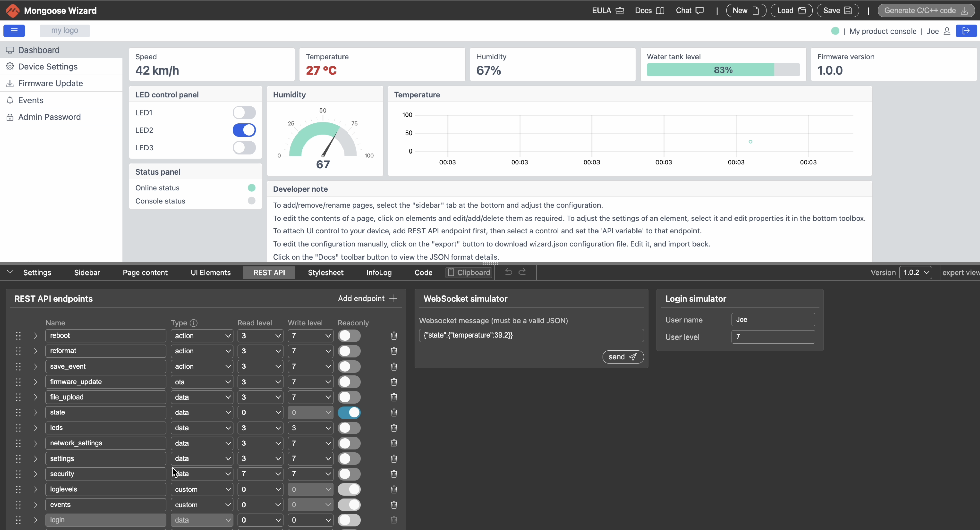Click the Type info icon

[194, 323]
